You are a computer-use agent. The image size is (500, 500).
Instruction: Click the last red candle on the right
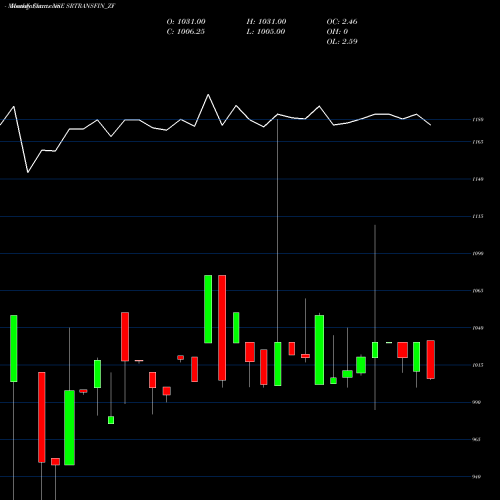pos(431,360)
